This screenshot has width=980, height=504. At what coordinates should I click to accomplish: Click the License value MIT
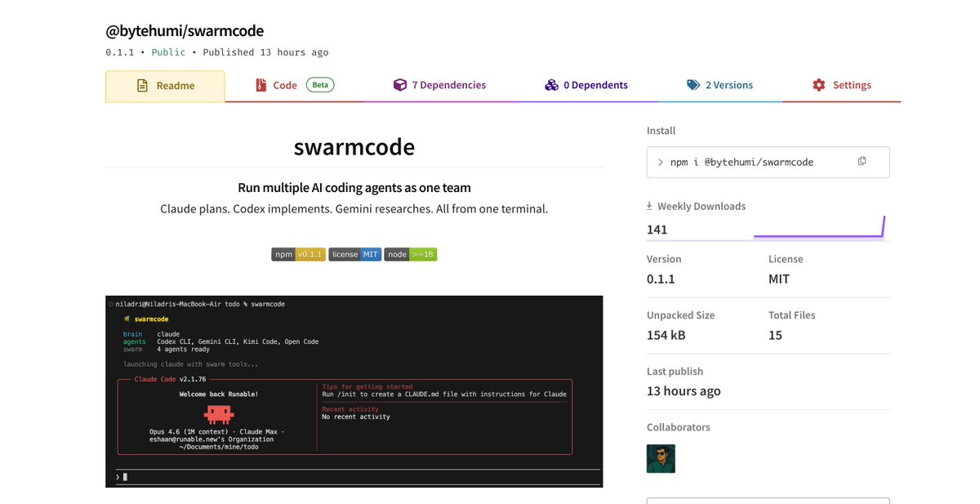[779, 279]
